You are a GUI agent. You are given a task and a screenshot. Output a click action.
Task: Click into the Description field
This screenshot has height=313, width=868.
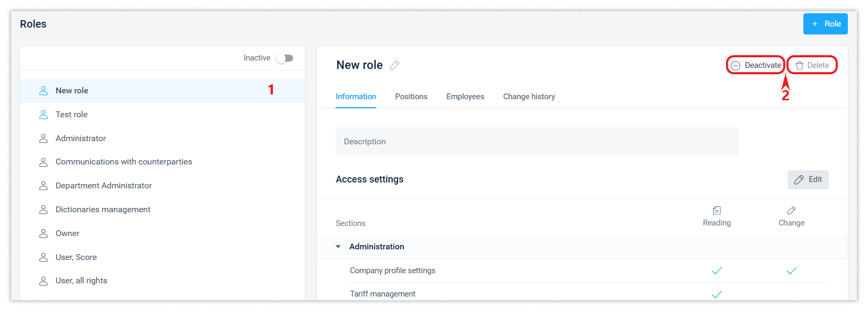pos(537,142)
